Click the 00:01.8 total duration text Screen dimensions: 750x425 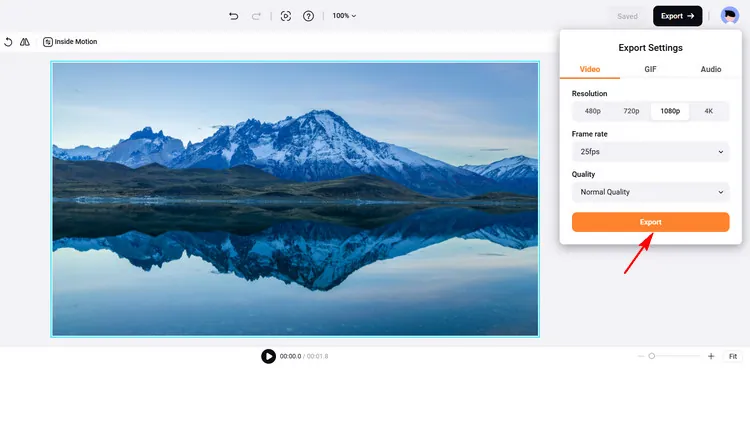coord(317,356)
